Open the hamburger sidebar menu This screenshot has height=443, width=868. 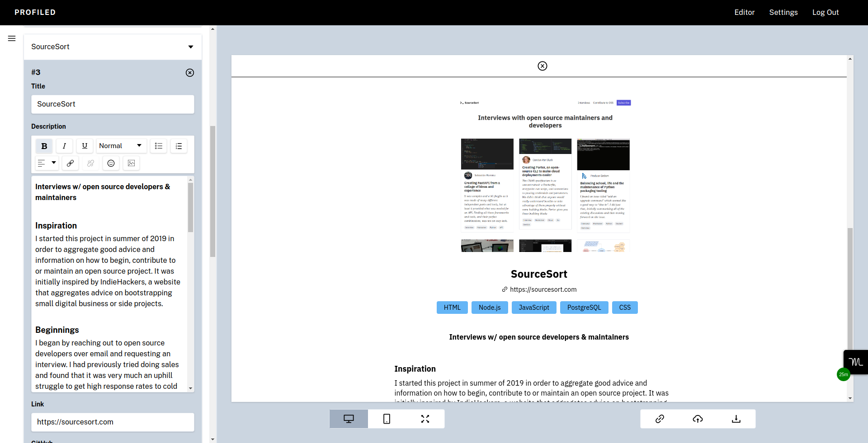pos(12,38)
